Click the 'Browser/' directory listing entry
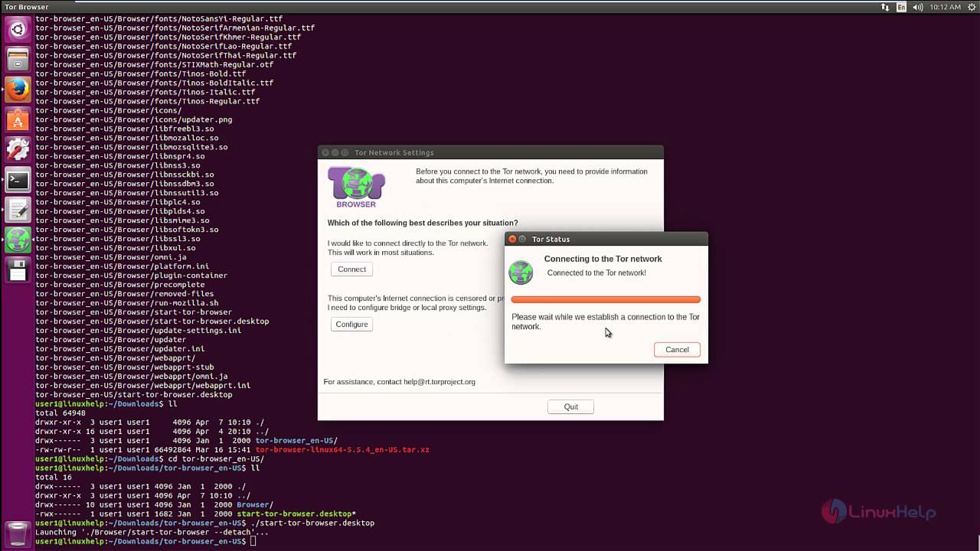980x551 pixels. coord(255,505)
